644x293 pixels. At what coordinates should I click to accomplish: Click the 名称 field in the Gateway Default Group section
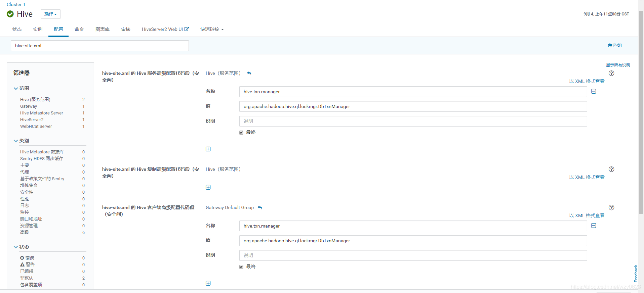coord(413,226)
